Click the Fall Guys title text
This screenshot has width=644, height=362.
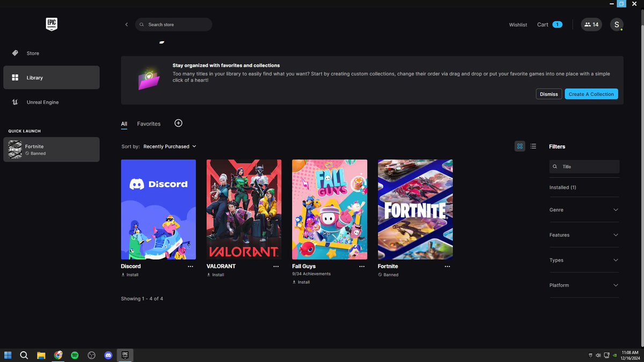[304, 266]
